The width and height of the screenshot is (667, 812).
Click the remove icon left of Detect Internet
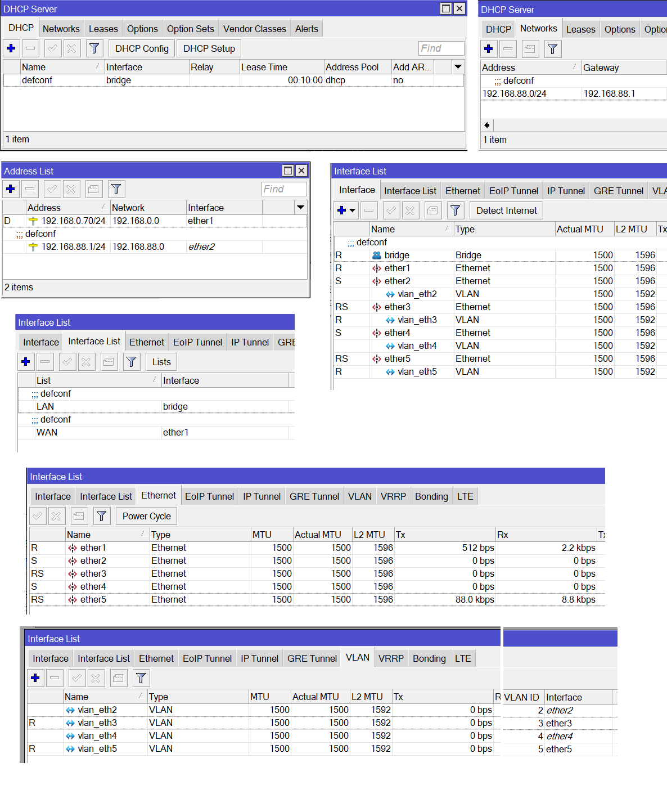point(369,210)
